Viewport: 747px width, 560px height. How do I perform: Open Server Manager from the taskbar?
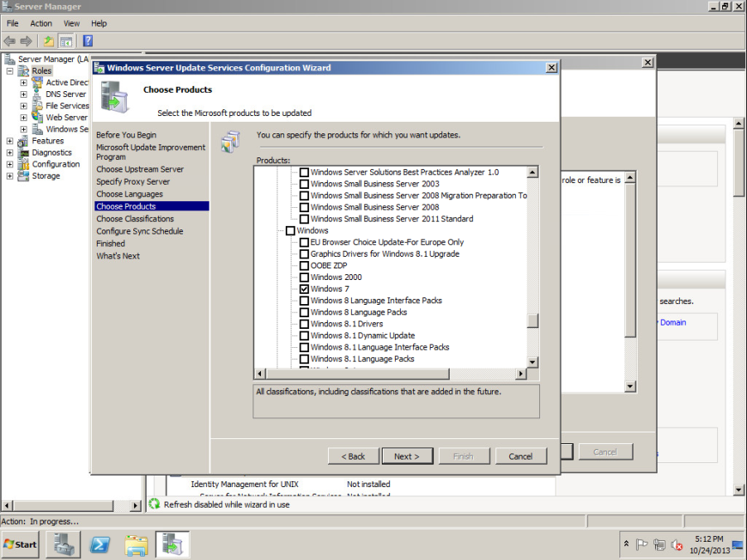[64, 544]
